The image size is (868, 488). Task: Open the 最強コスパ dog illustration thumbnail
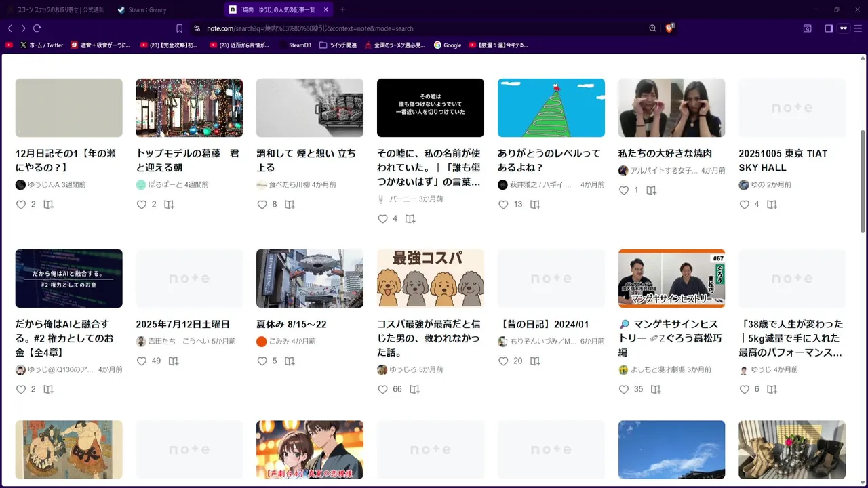tap(431, 279)
